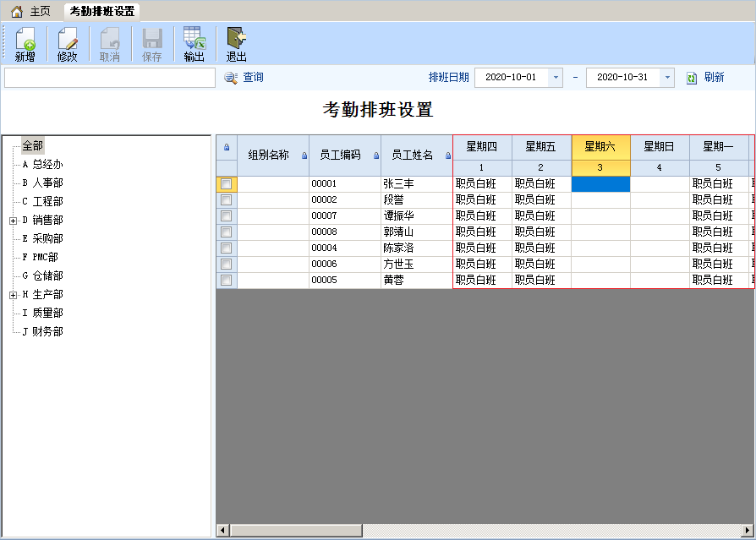Click the 修改 (modify) toolbar icon
The image size is (756, 540).
[x=67, y=44]
